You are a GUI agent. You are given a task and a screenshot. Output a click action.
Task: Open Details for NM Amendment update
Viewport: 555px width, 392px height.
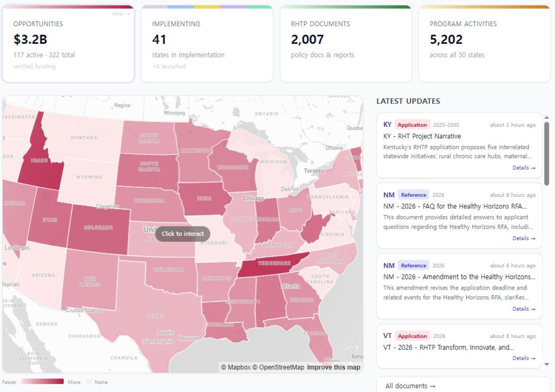(524, 309)
